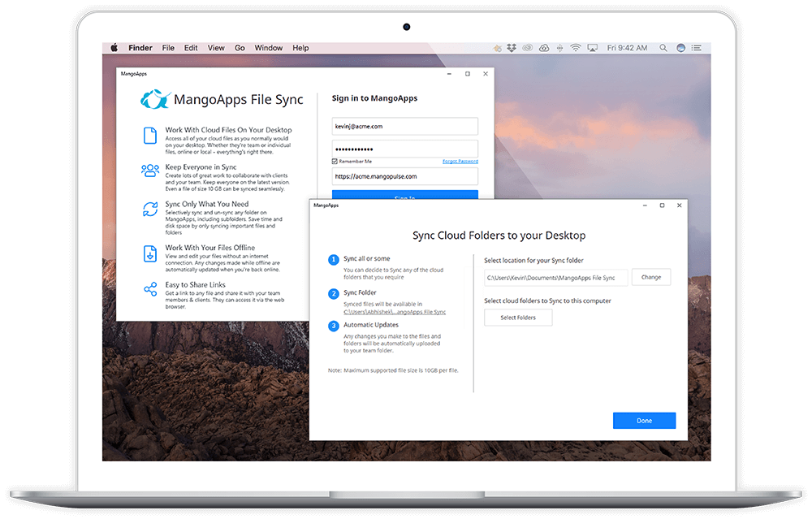Screen dimensions: 812x519
Task: Click the Done button
Action: pos(644,421)
